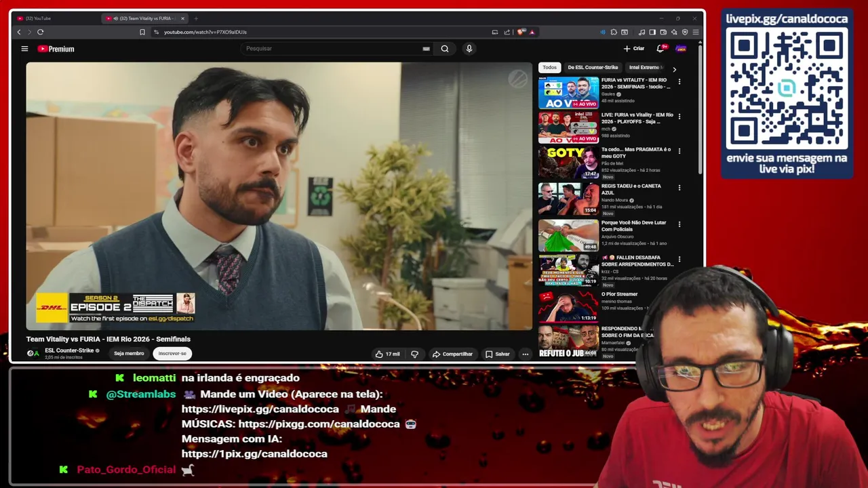Click the Criar create button

pos(634,49)
